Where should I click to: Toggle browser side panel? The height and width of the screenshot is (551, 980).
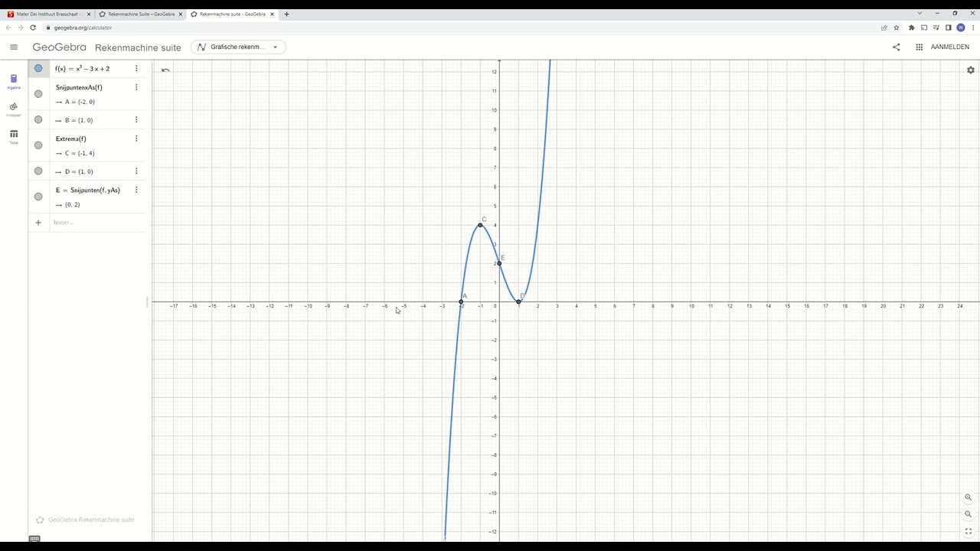948,28
